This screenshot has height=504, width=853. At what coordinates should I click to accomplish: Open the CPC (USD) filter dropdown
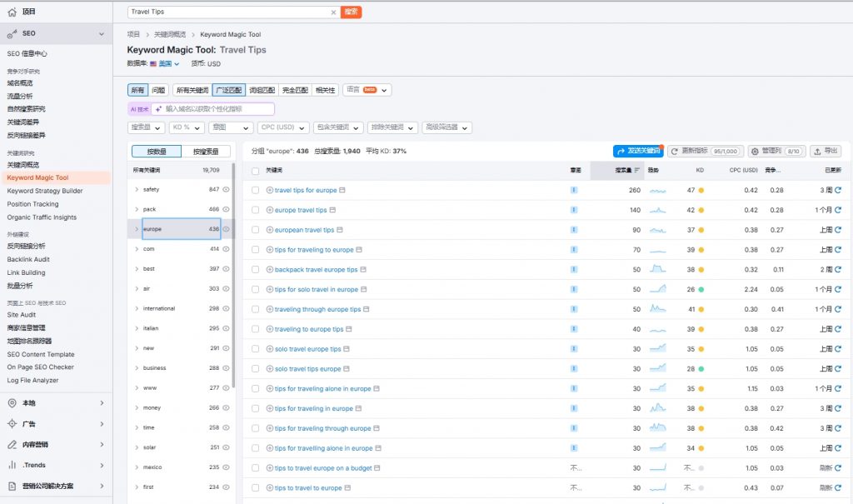(x=283, y=127)
